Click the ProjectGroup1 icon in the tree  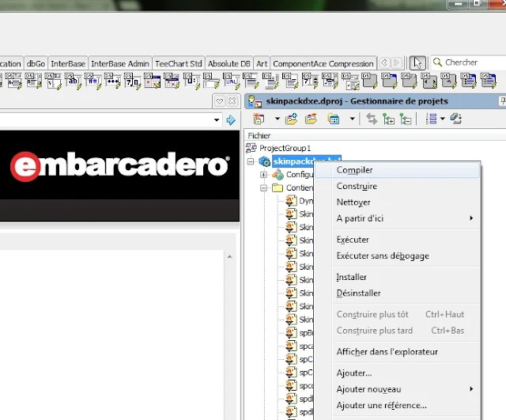251,148
